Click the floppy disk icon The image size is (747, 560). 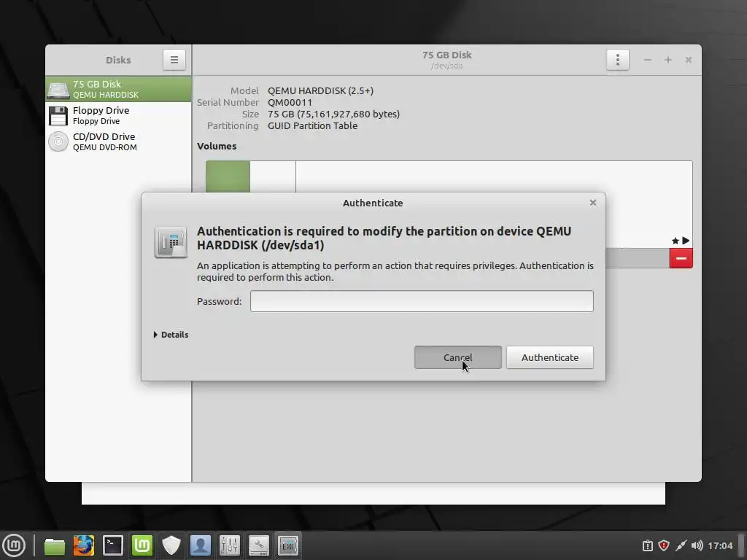[x=58, y=116]
